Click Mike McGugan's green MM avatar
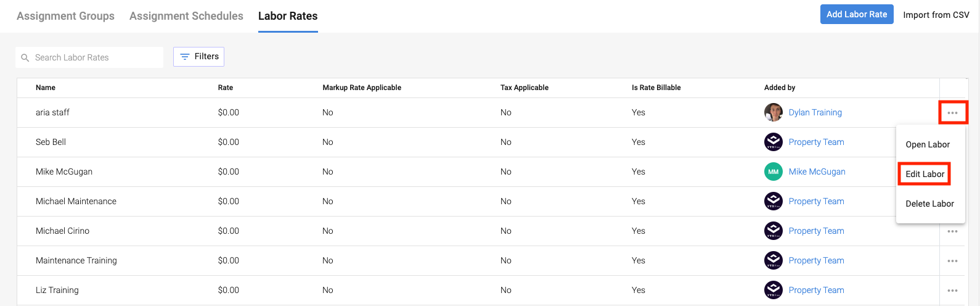 (x=774, y=172)
